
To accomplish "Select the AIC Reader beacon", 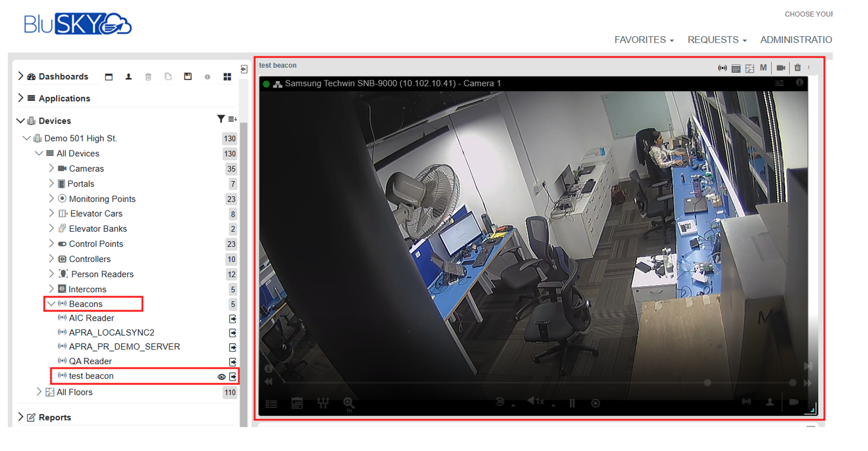I will pyautogui.click(x=91, y=318).
